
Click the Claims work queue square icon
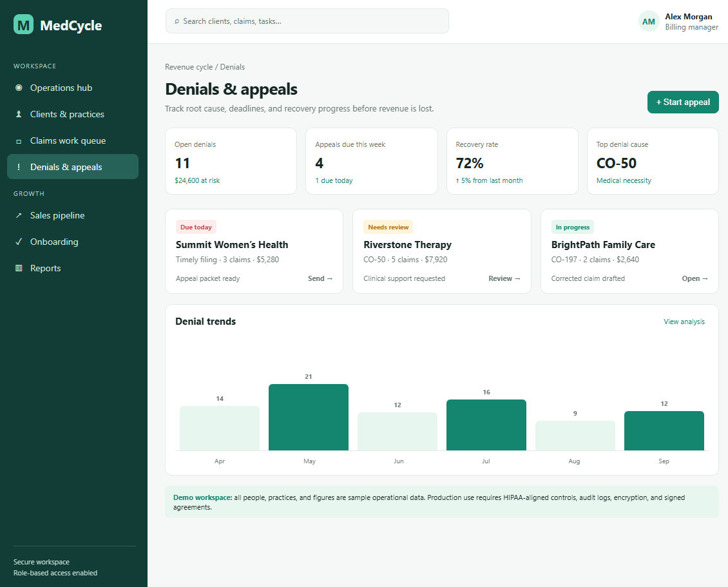[19, 141]
